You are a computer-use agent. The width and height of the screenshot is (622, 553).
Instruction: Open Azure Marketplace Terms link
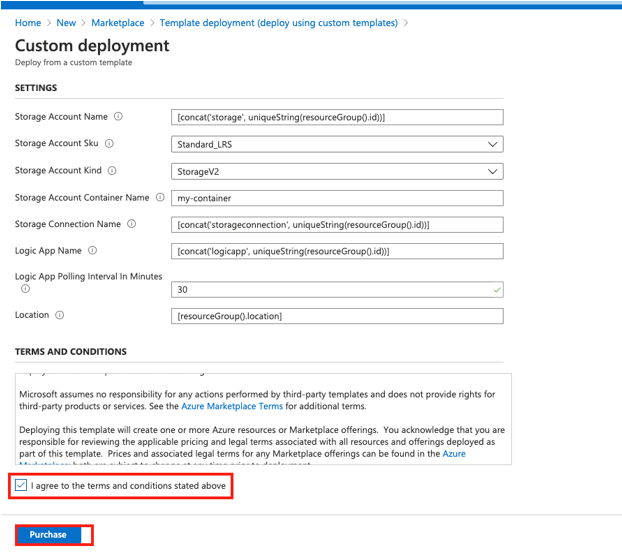click(232, 406)
